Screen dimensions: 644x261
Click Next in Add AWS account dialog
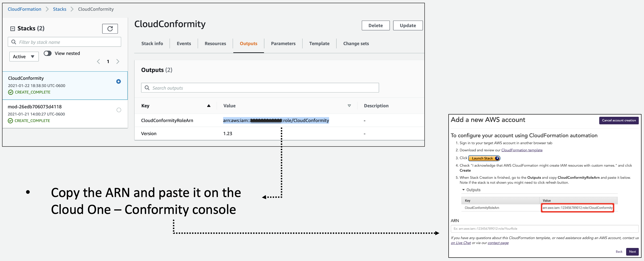pyautogui.click(x=632, y=251)
